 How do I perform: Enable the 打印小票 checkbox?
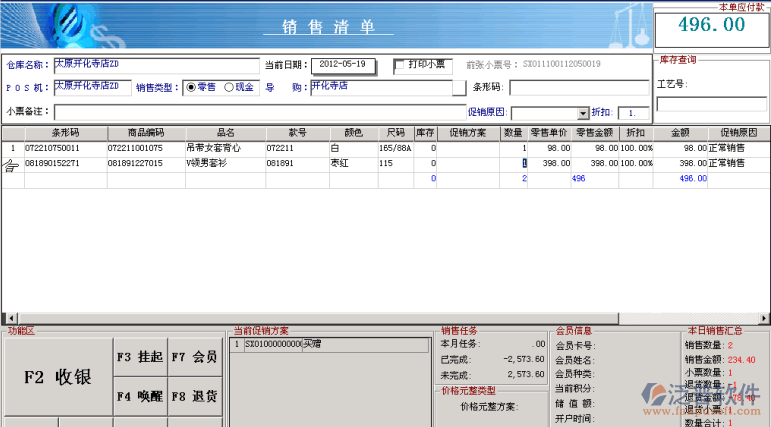click(x=400, y=65)
